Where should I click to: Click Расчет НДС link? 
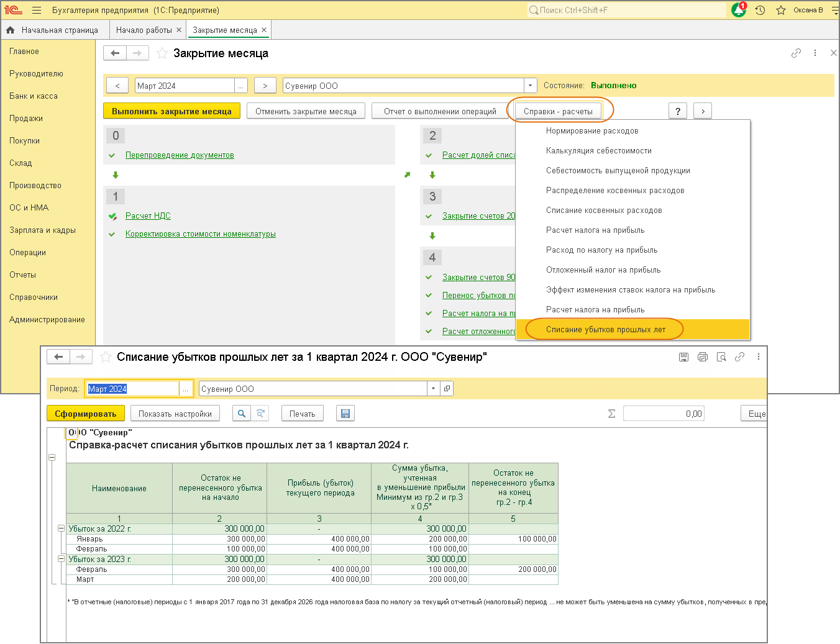click(x=148, y=216)
